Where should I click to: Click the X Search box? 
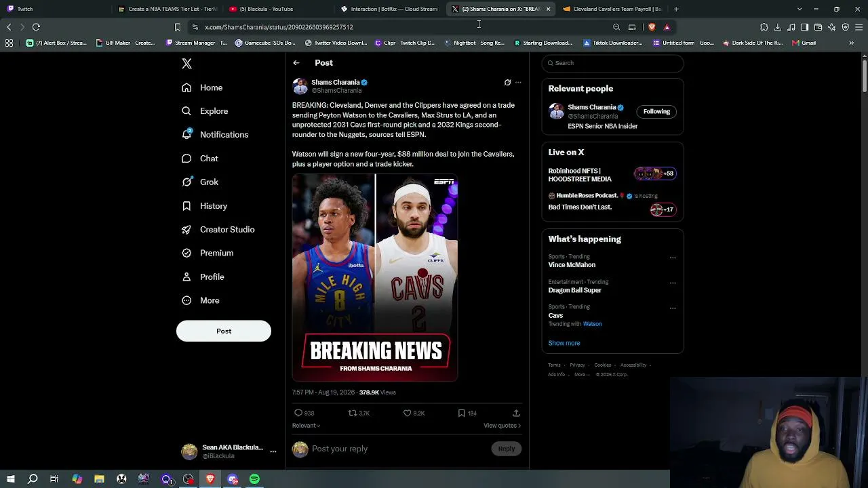(x=612, y=63)
